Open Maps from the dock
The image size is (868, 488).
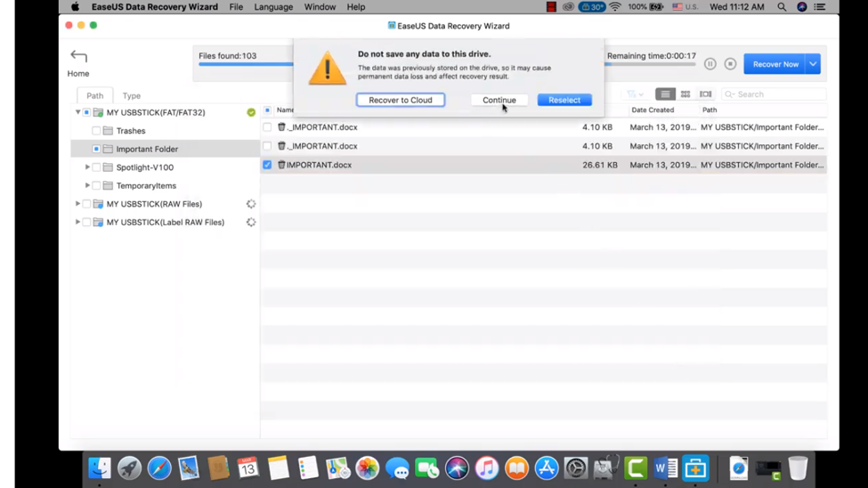337,468
